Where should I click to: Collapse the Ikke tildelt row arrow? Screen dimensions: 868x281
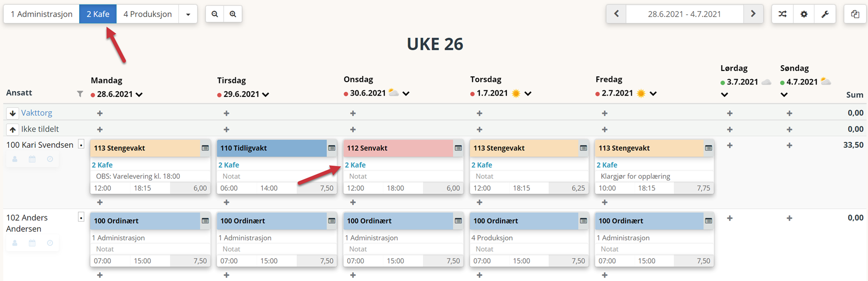13,129
